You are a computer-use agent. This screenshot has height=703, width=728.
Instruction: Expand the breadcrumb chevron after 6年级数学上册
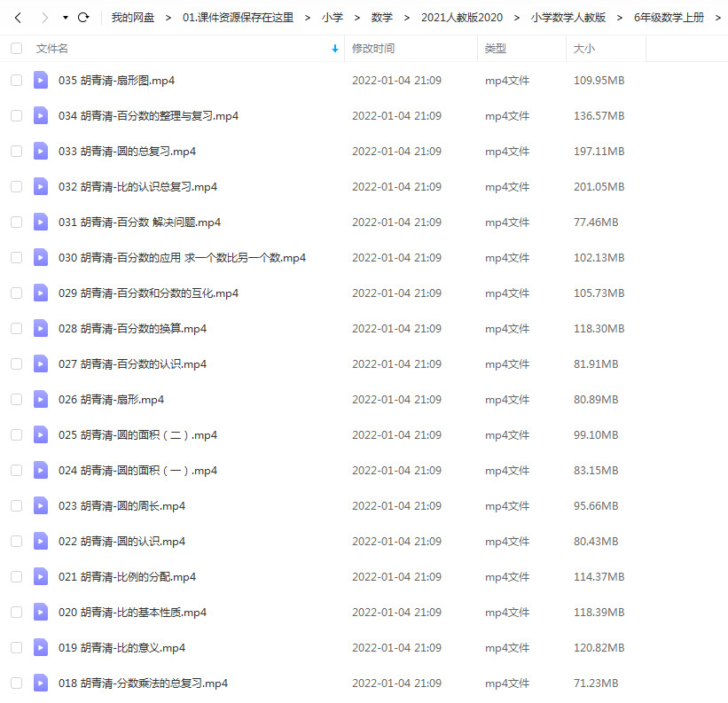pos(717,18)
